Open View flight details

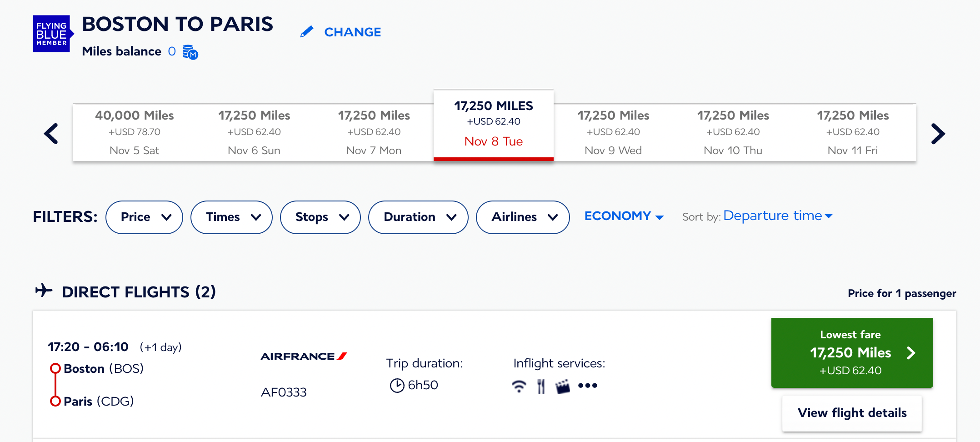852,413
